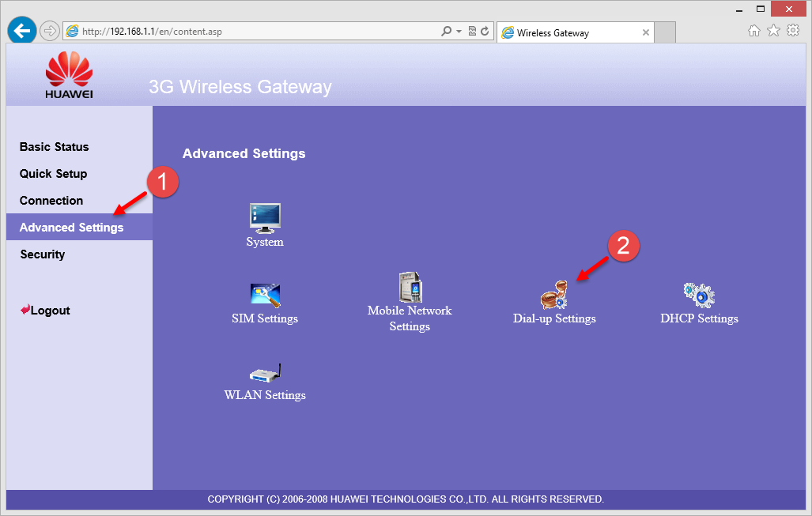The width and height of the screenshot is (812, 516).
Task: Open the DHCP Settings gears icon
Action: click(x=699, y=296)
